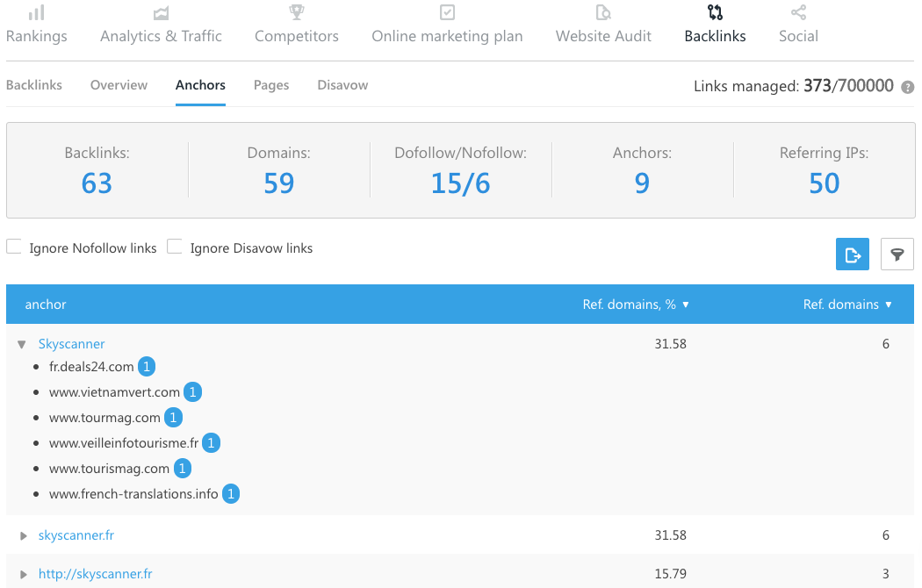Click the count badge beside www.vietnamvert.com
The height and width of the screenshot is (588, 922).
(192, 391)
